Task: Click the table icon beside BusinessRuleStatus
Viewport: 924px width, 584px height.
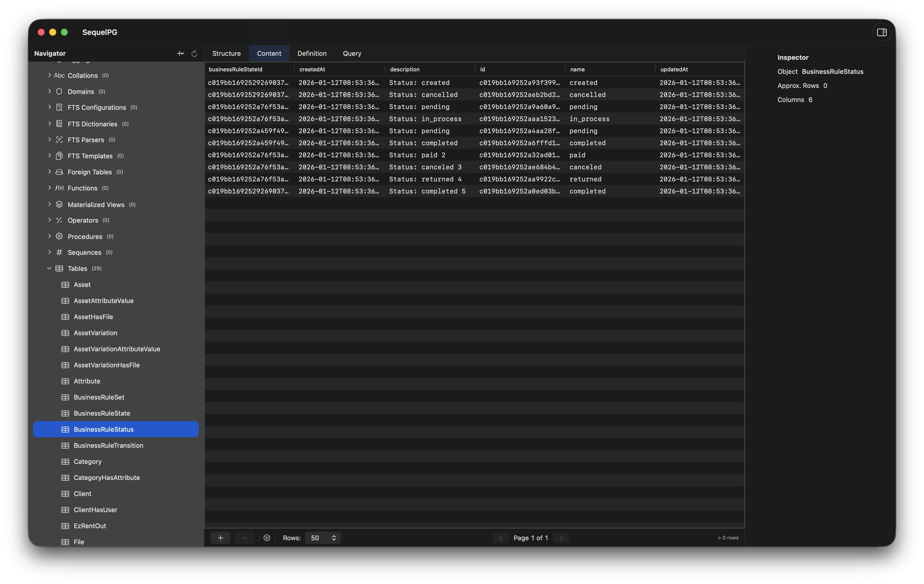Action: pos(65,429)
